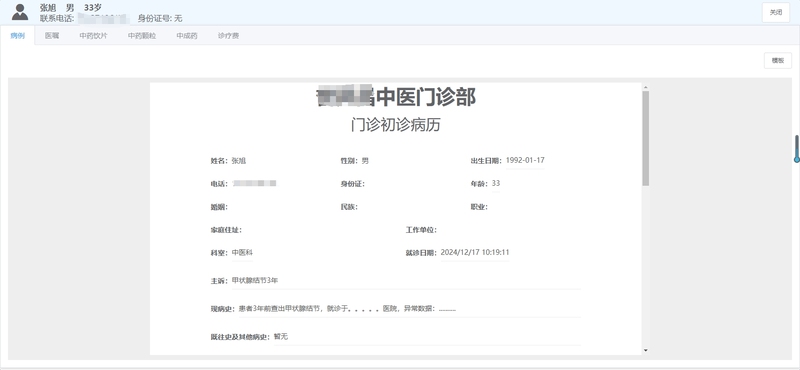The width and height of the screenshot is (800, 370).
Task: Click the blue page slider handle
Action: click(797, 160)
